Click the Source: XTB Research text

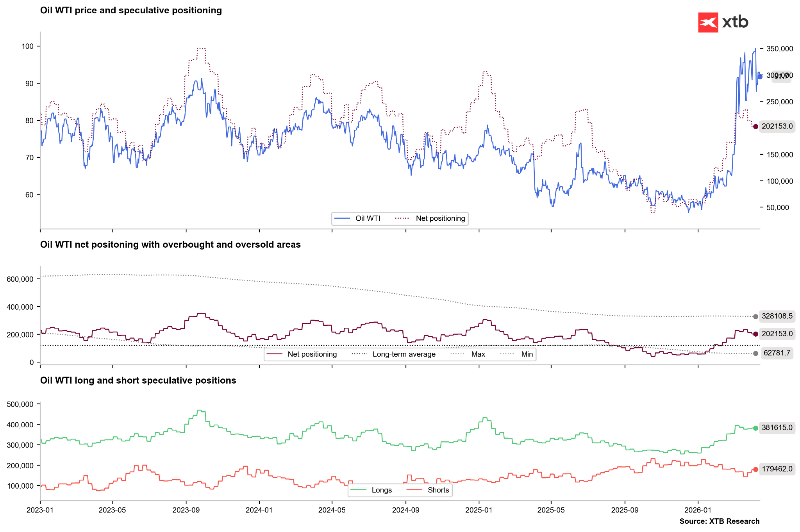click(719, 521)
